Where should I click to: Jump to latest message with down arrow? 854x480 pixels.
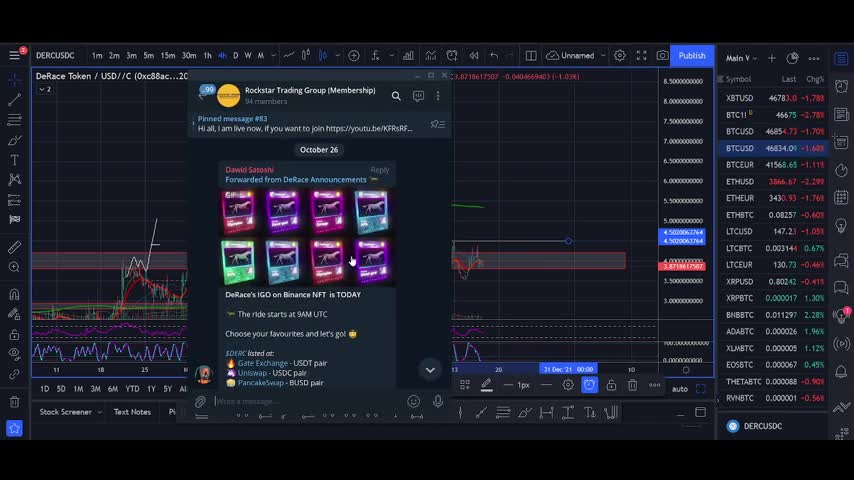(x=430, y=370)
